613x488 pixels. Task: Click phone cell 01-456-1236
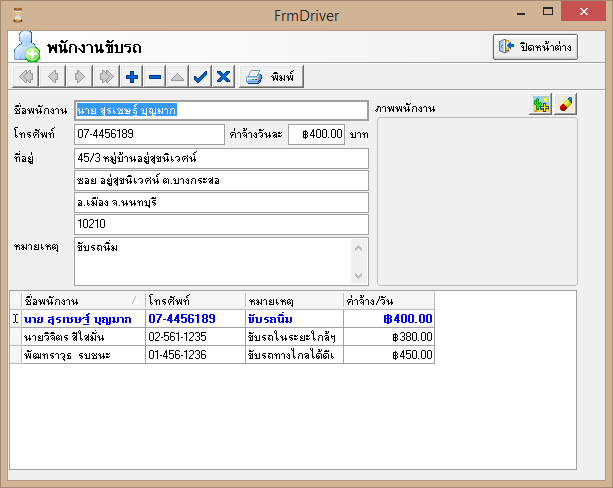[x=195, y=355]
